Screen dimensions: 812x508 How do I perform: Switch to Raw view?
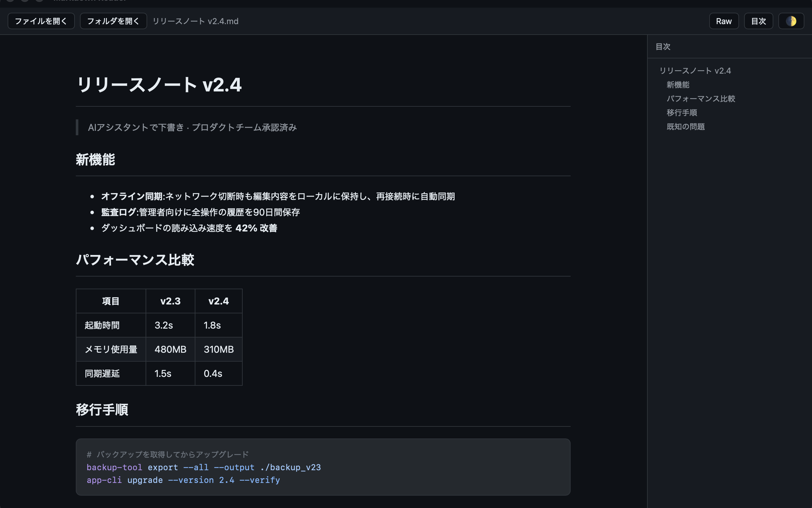click(x=724, y=21)
